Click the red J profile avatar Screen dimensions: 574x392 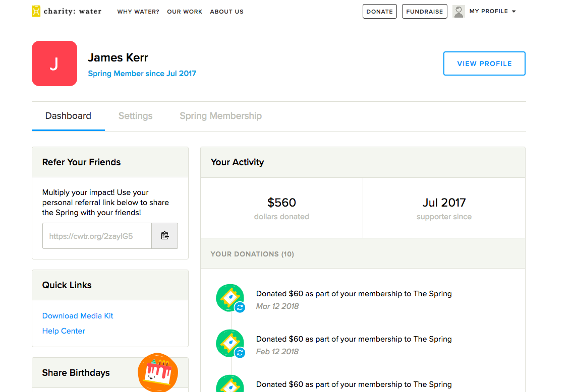pos(54,63)
